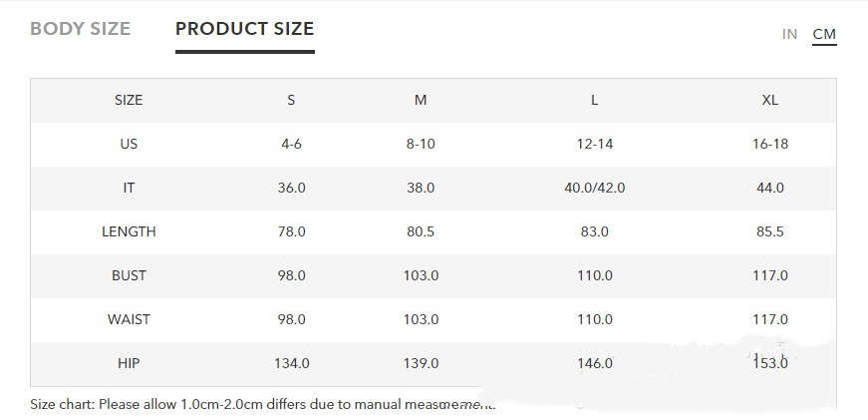
Task: Click the M size column header
Action: point(421,100)
